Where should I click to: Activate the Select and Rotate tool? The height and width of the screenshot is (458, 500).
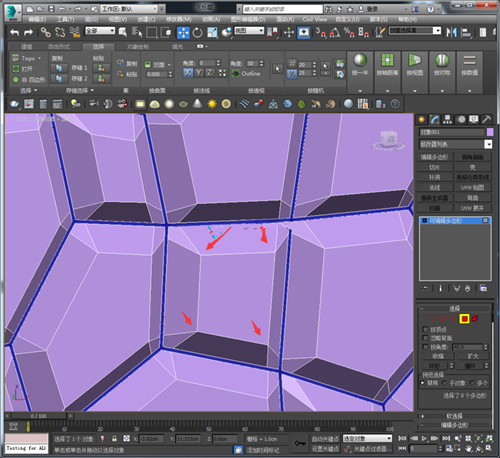(197, 33)
